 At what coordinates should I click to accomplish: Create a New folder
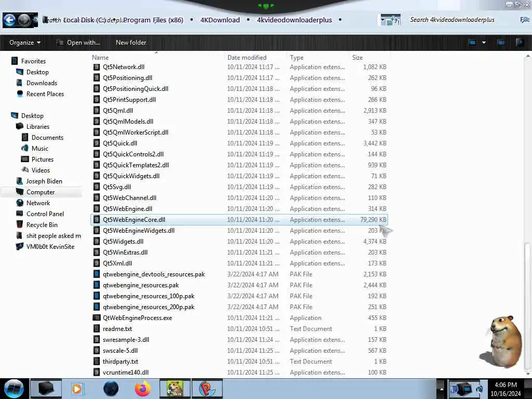point(131,43)
